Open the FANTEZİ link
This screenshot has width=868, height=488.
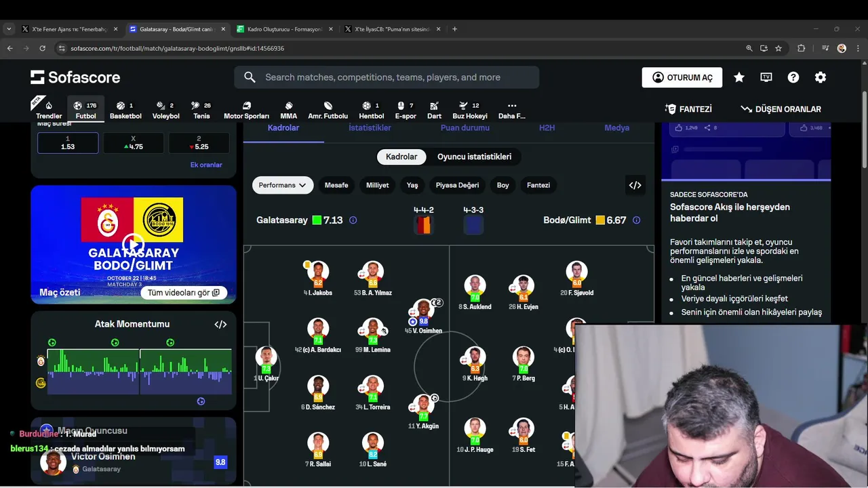pos(688,109)
